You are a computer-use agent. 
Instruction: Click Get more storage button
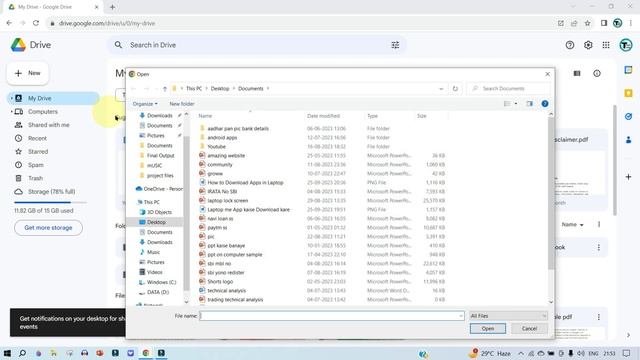pos(48,228)
